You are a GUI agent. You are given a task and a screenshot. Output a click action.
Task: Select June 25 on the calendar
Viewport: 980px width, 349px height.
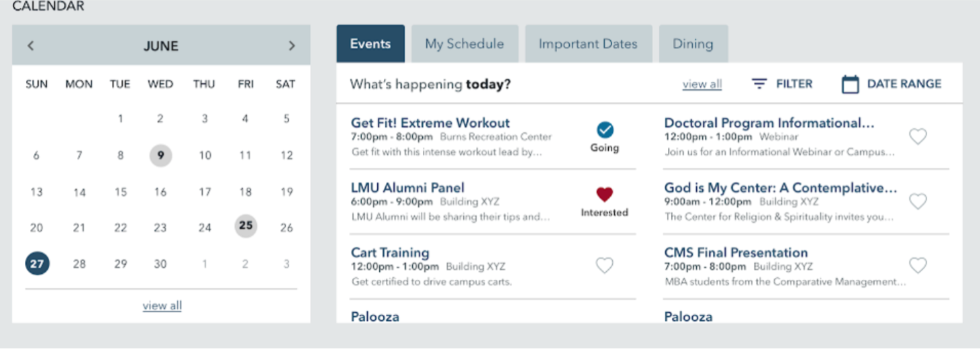coord(246,226)
